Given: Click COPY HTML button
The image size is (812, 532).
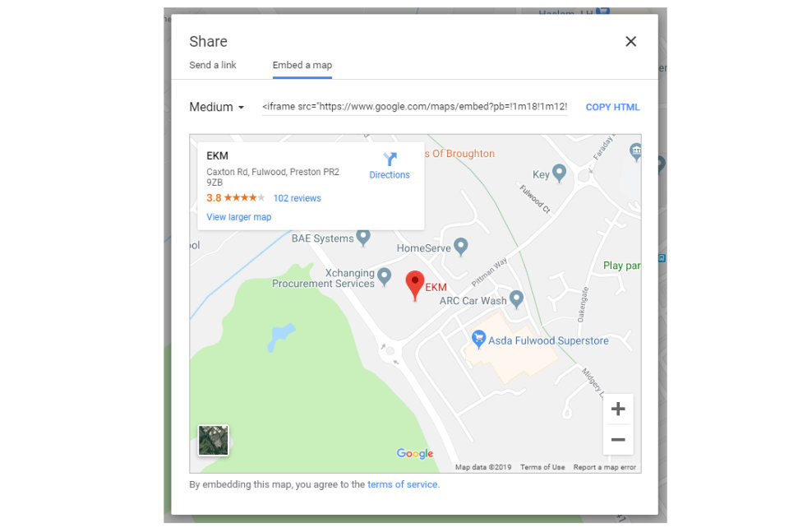Looking at the screenshot, I should click(x=612, y=107).
